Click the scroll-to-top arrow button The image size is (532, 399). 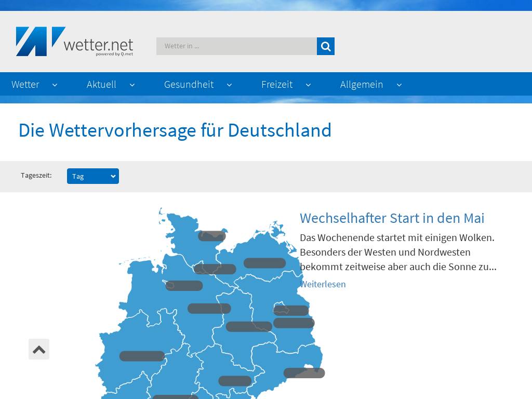39,349
